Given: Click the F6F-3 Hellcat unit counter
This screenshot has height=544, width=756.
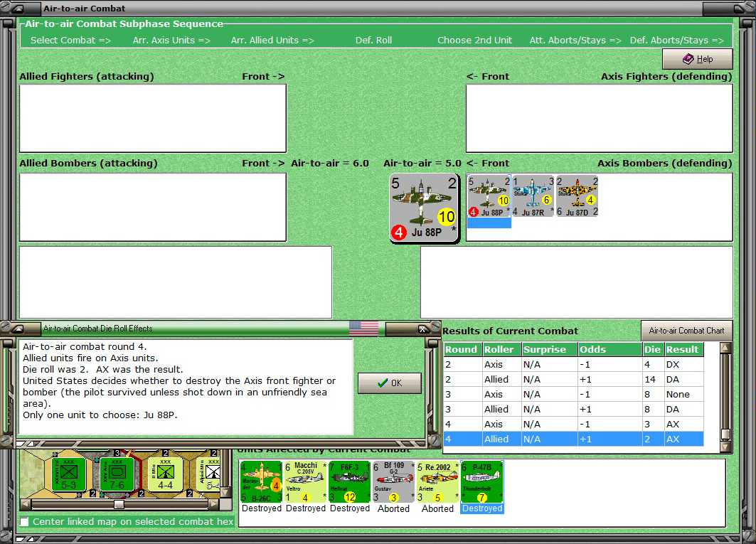Looking at the screenshot, I should [x=350, y=482].
